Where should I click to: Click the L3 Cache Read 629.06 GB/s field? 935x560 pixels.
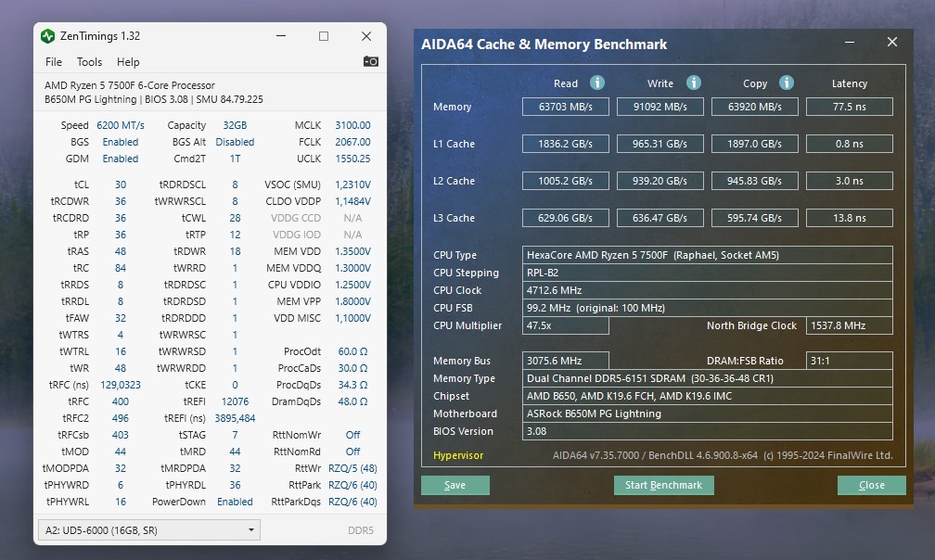[565, 218]
